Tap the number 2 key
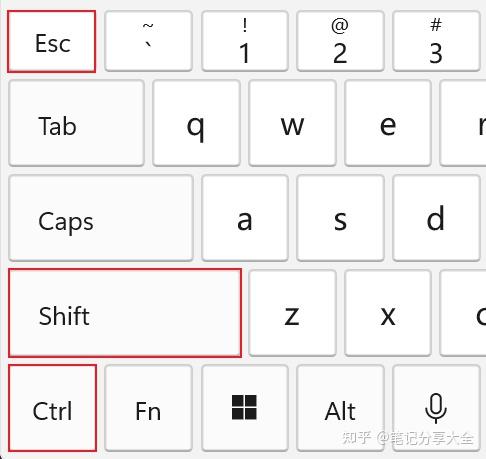This screenshot has height=459, width=486. click(x=340, y=41)
